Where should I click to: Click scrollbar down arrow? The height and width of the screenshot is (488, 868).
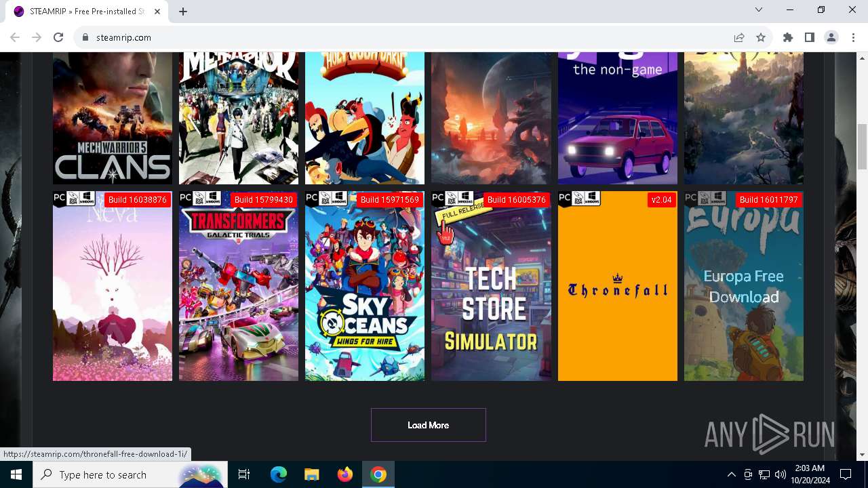click(x=863, y=455)
